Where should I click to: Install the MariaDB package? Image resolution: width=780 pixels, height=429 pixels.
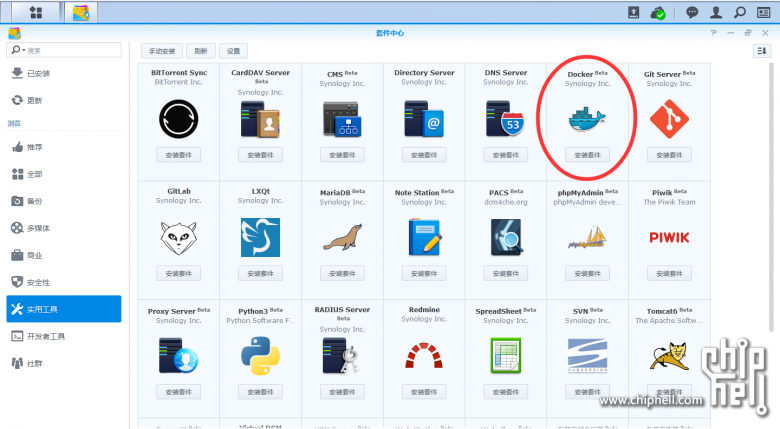pos(342,274)
